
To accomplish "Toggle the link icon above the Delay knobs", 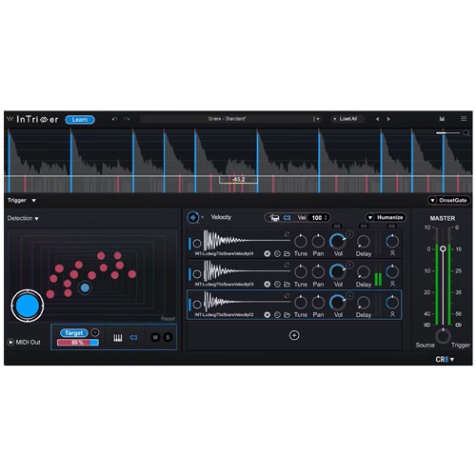I will 364,227.
